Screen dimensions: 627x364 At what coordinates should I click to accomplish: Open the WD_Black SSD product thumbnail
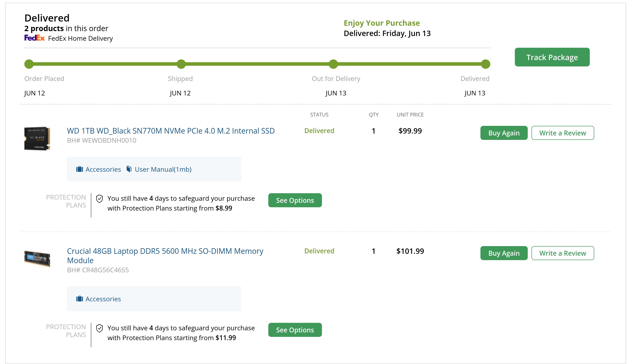tap(37, 138)
